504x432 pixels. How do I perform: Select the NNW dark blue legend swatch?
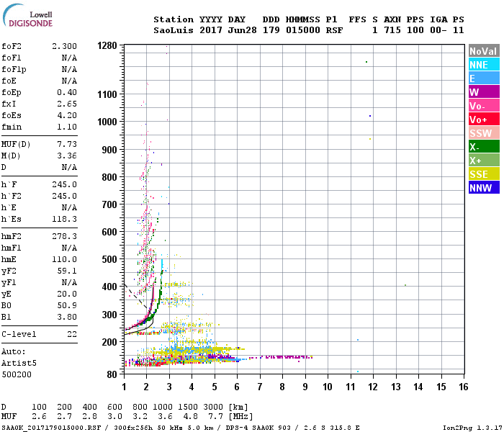point(484,188)
